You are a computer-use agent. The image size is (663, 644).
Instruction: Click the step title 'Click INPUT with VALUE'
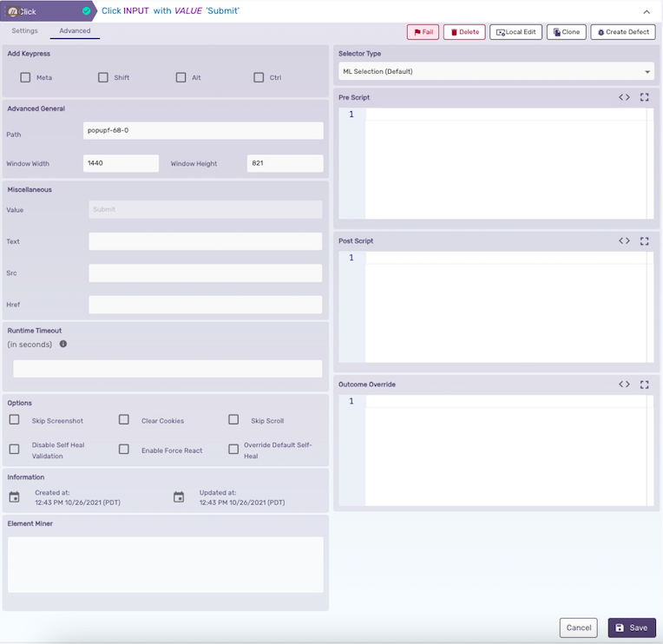click(x=170, y=11)
